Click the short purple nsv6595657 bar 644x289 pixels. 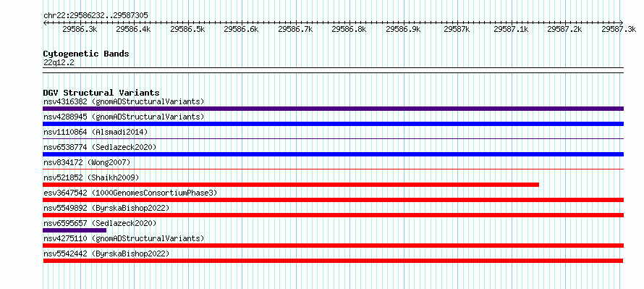pos(75,230)
